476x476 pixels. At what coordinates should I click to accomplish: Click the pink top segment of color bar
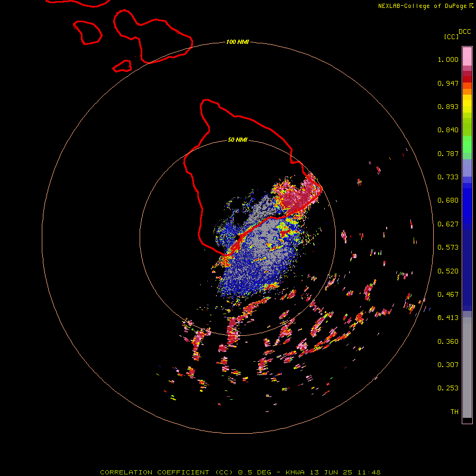point(467,57)
